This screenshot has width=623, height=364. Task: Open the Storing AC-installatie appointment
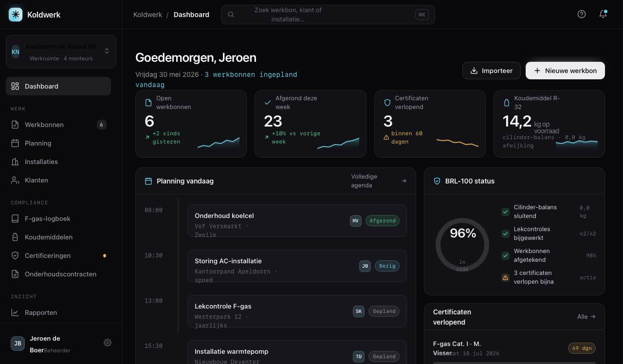click(297, 266)
